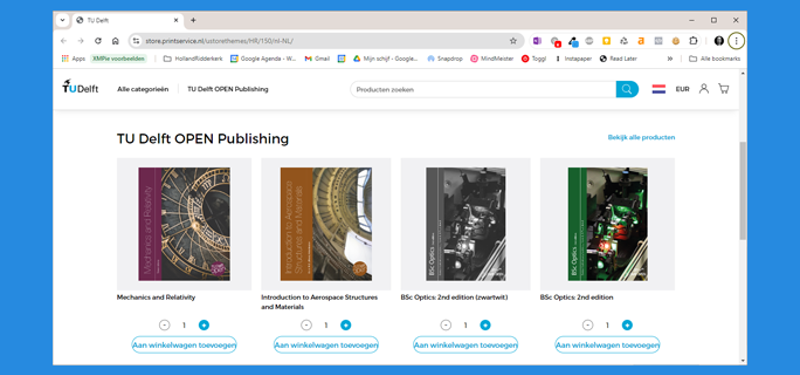Open the Toggl bookmark
The image size is (800, 375).
point(534,59)
